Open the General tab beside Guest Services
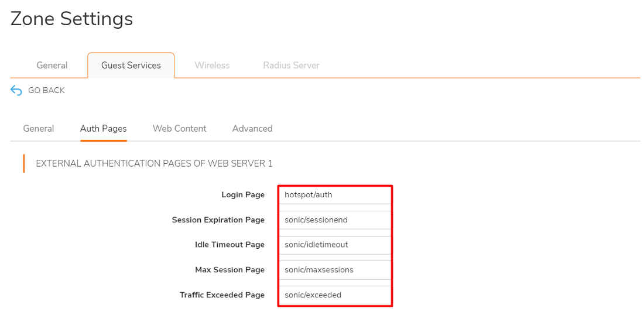Screen dimensions: 644x312 52,66
